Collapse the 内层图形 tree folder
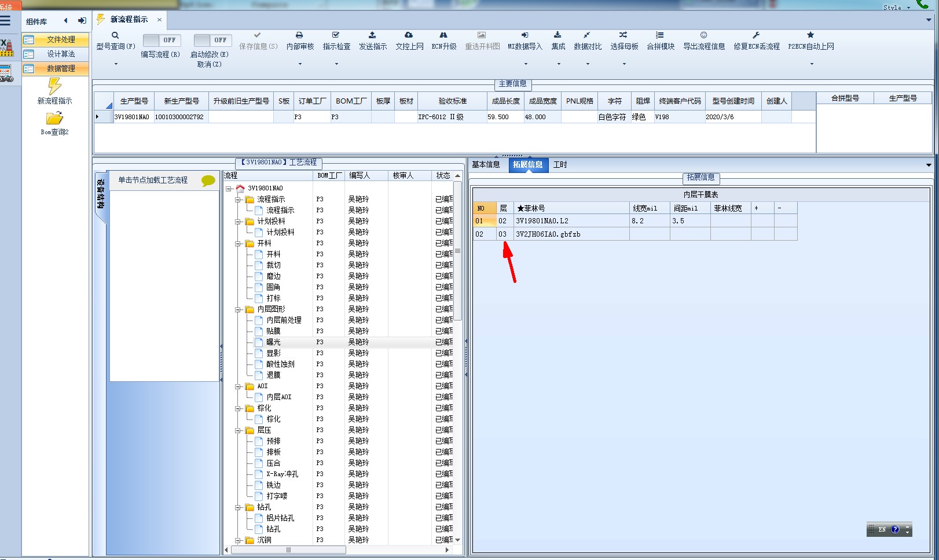This screenshot has height=560, width=939. point(238,310)
